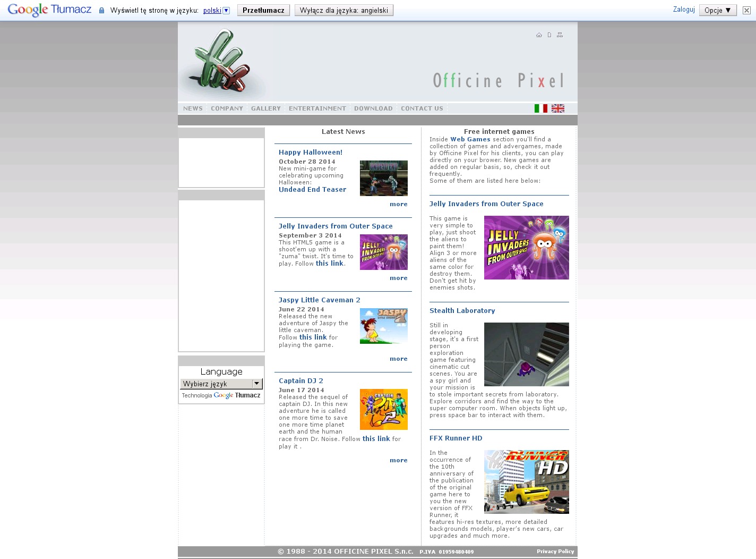Click Wyłącz dla języka: angielski button
Viewport: 756px width, 559px height.
pyautogui.click(x=343, y=10)
